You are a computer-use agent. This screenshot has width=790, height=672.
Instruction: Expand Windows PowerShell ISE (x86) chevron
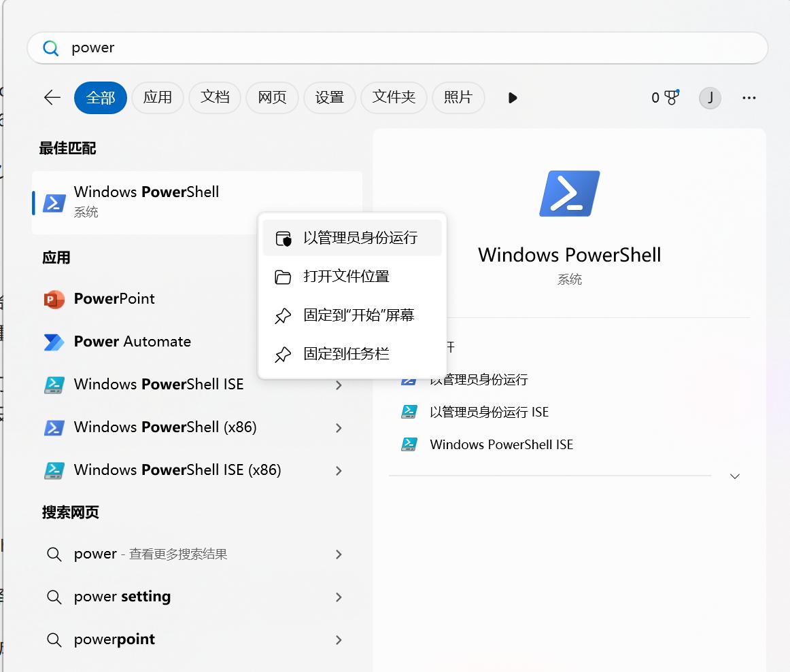point(339,471)
